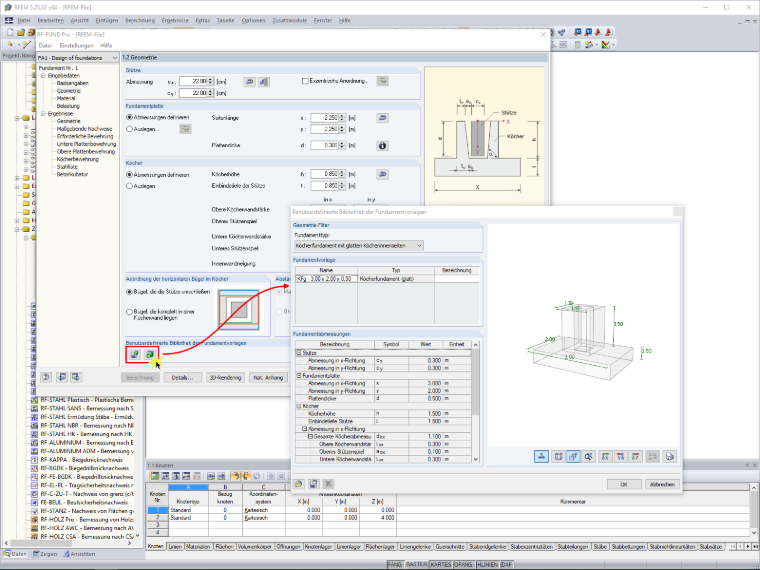Screen dimensions: 760x570
Task: Click the print graphic icon in library preview
Action: click(670, 456)
